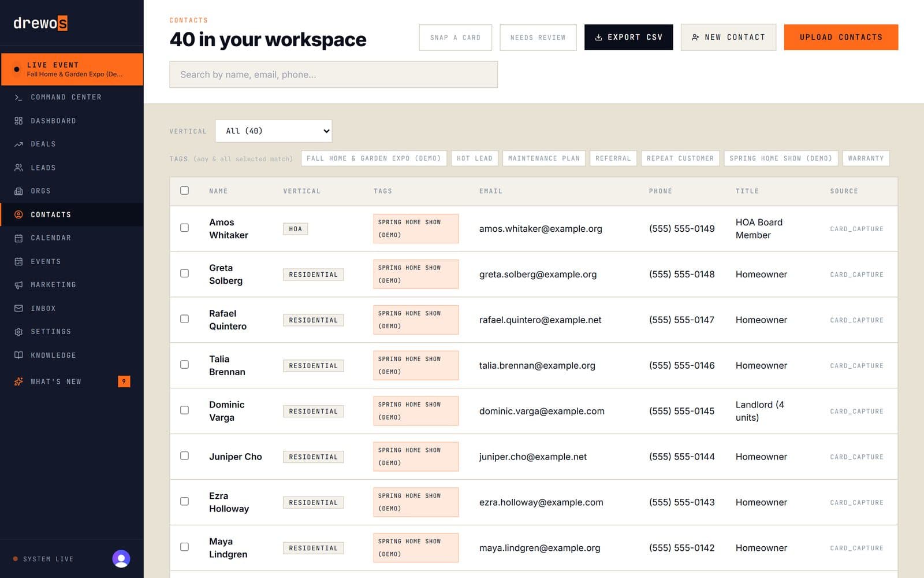
Task: Click the Orgs building icon
Action: 18,191
